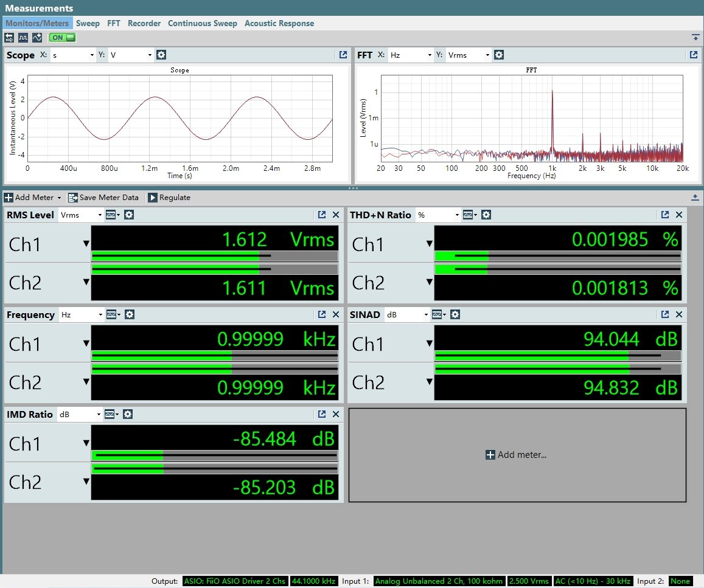Image resolution: width=704 pixels, height=588 pixels.
Task: Toggle the scope monitor toolbar icon
Action: [23, 38]
